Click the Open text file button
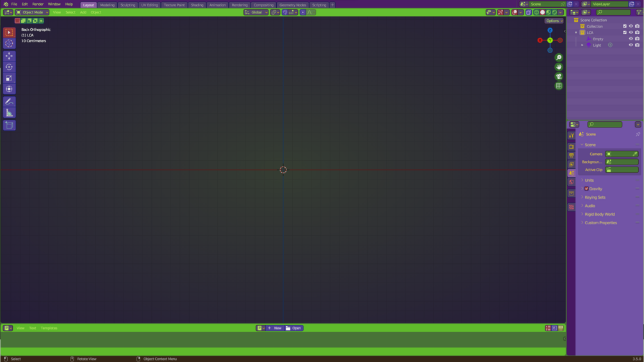644x362 pixels. coord(293,328)
